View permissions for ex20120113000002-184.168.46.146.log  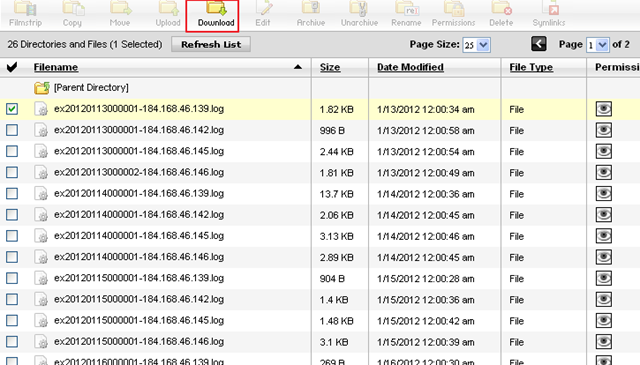[x=604, y=173]
